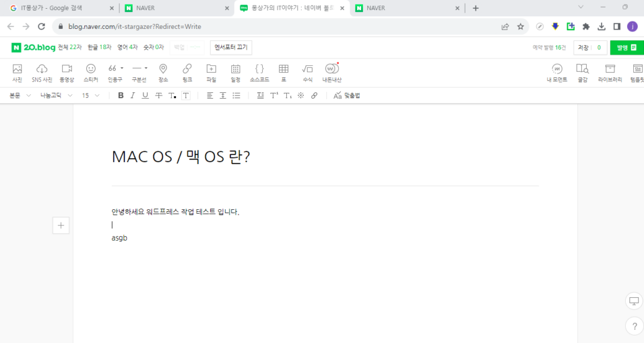Insert a schedule with 일정 icon
644x343 pixels.
[235, 73]
